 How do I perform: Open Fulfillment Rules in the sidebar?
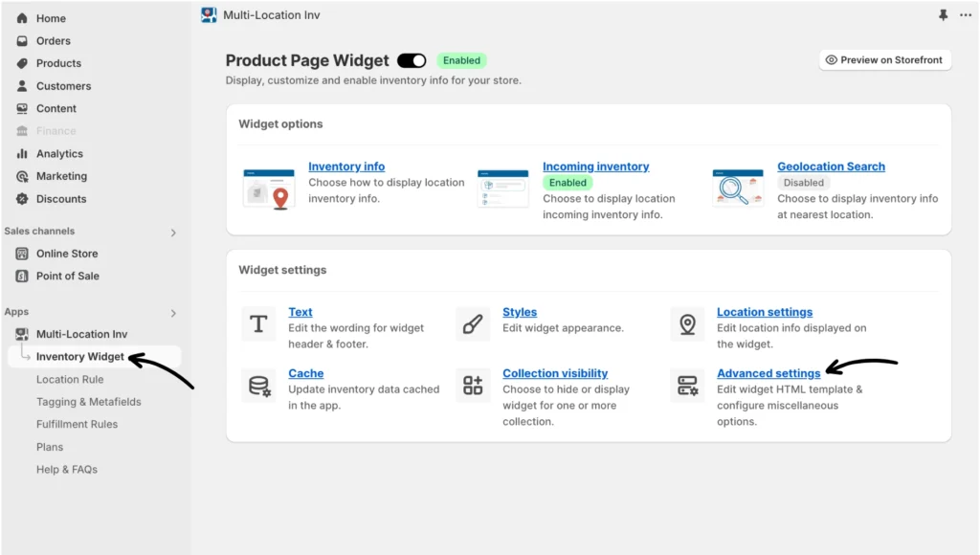(77, 425)
